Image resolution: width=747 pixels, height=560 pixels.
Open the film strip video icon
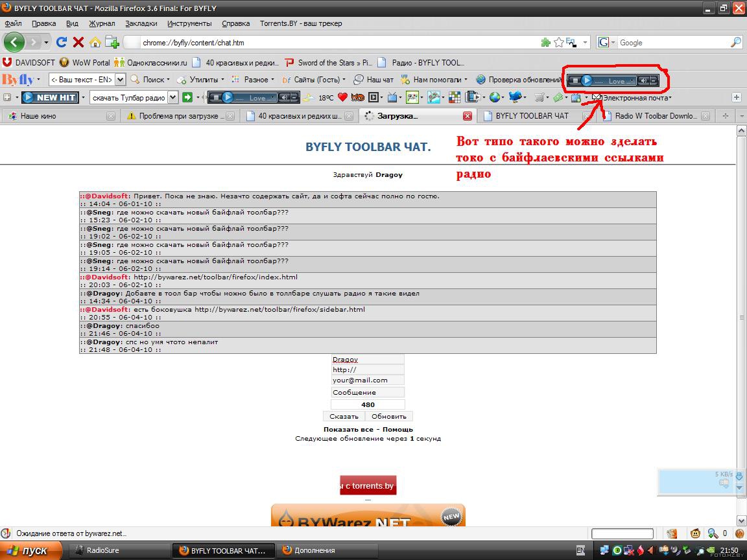[x=473, y=98]
